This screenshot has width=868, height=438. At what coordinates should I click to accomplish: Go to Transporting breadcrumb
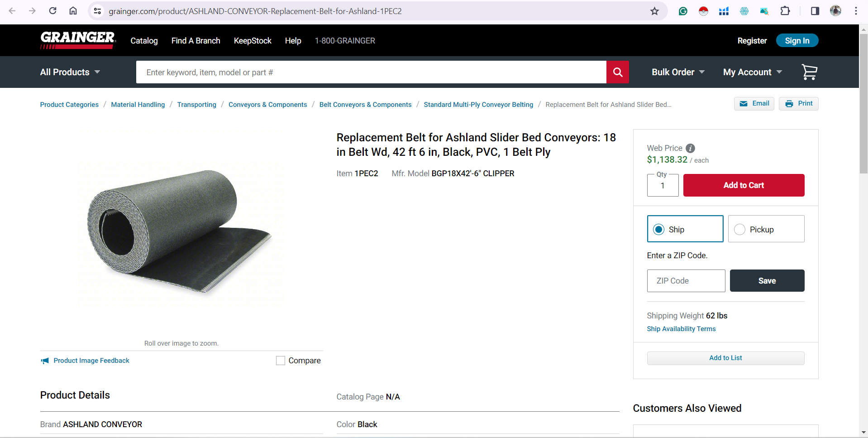pyautogui.click(x=196, y=105)
